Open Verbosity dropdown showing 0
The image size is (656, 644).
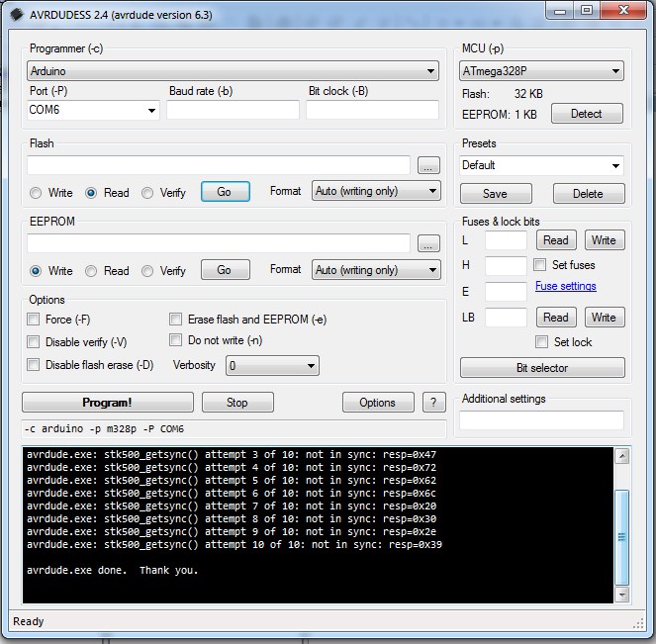click(x=272, y=365)
